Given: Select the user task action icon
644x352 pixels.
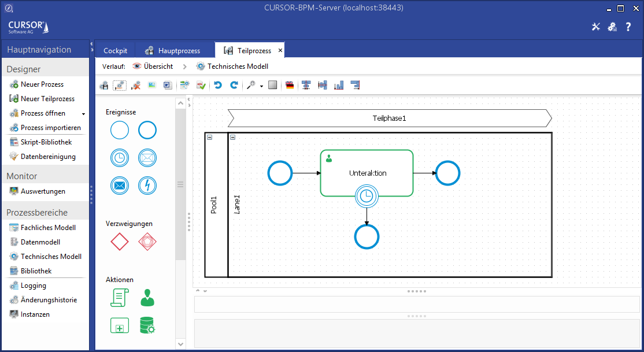Looking at the screenshot, I should 147,298.
